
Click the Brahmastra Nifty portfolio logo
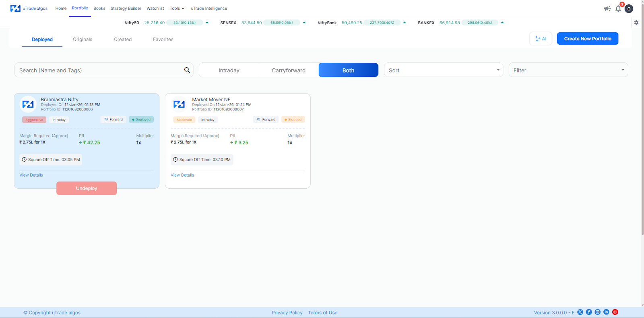point(28,104)
